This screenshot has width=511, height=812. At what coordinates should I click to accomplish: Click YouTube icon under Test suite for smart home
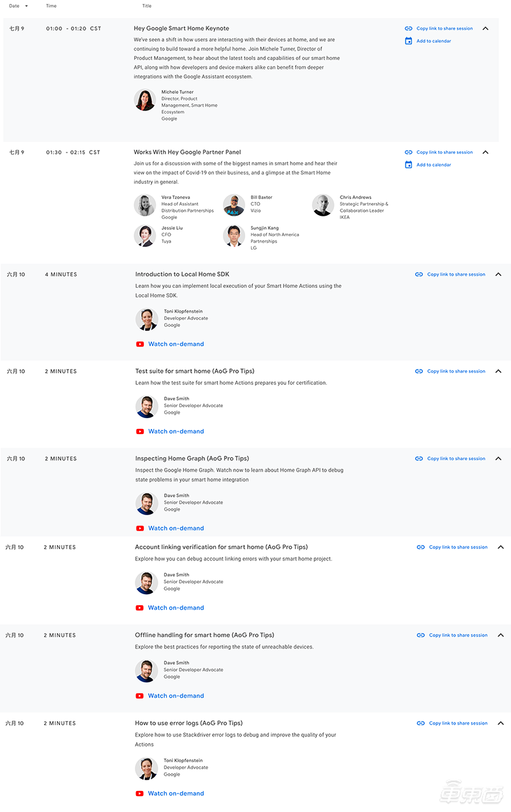pos(140,432)
